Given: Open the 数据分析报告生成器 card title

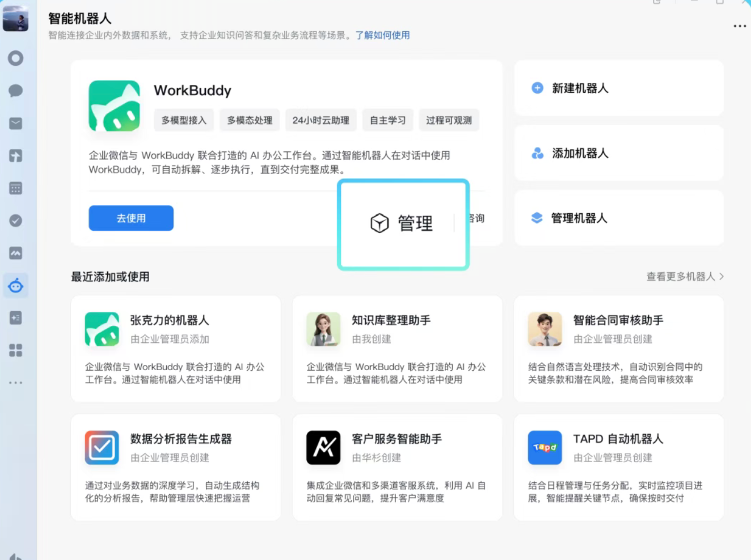Looking at the screenshot, I should pyautogui.click(x=181, y=439).
